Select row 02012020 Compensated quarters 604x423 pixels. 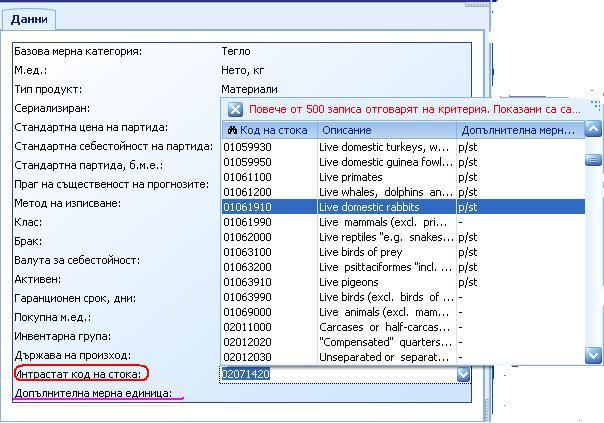click(x=403, y=342)
